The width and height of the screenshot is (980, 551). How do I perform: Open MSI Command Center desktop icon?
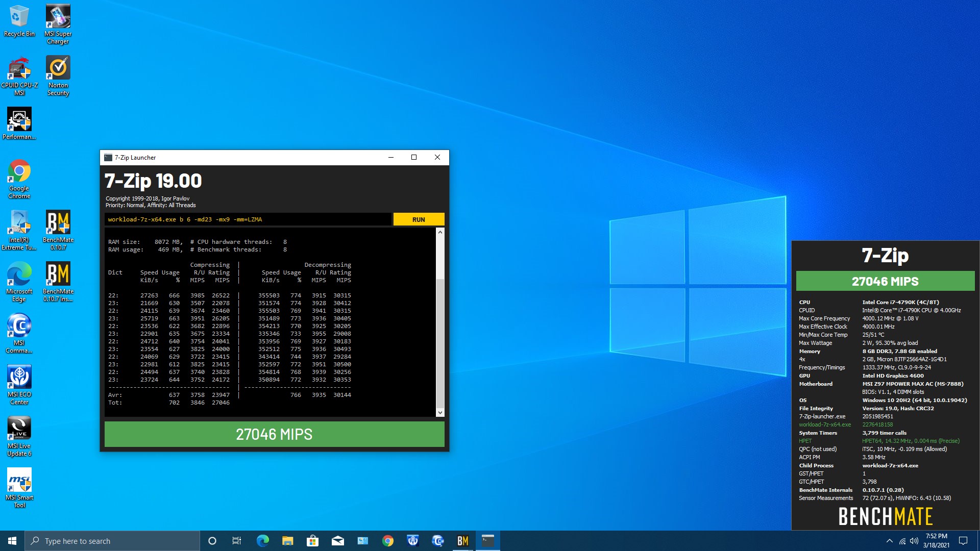coord(19,334)
